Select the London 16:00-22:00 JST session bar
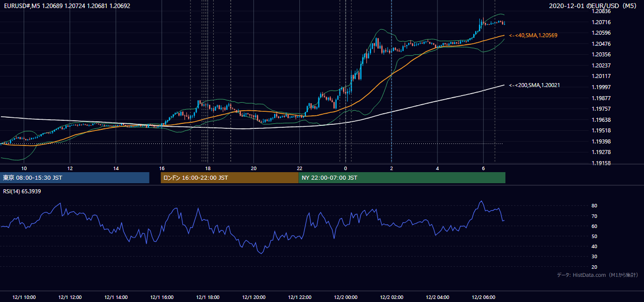Image resolution: width=644 pixels, height=302 pixels. point(229,178)
